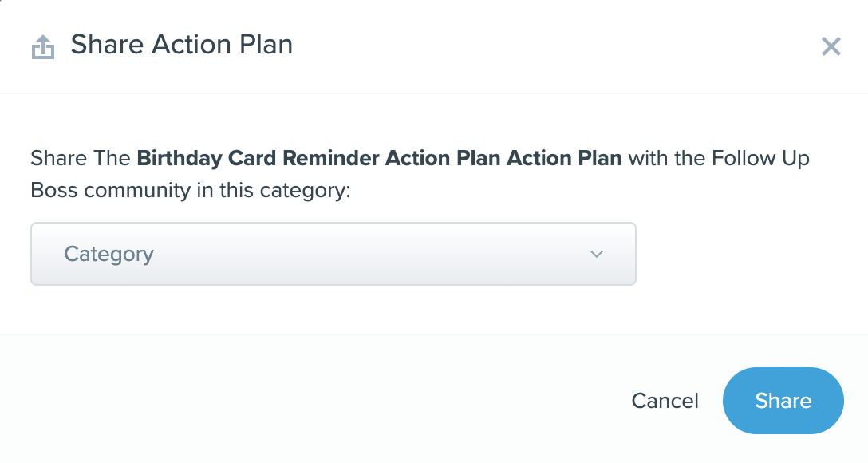
Task: Tap the X icon in dialog header
Action: (831, 46)
